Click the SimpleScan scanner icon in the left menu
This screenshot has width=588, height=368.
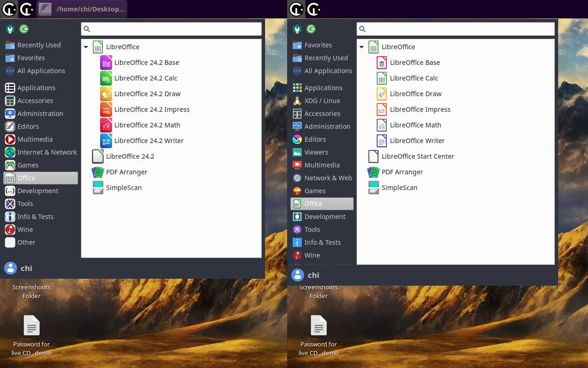coord(98,188)
